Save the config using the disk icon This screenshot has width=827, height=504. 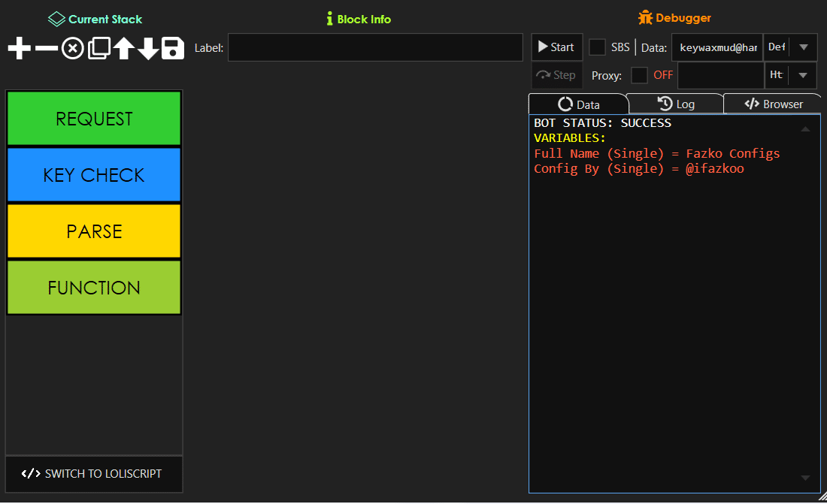(173, 47)
